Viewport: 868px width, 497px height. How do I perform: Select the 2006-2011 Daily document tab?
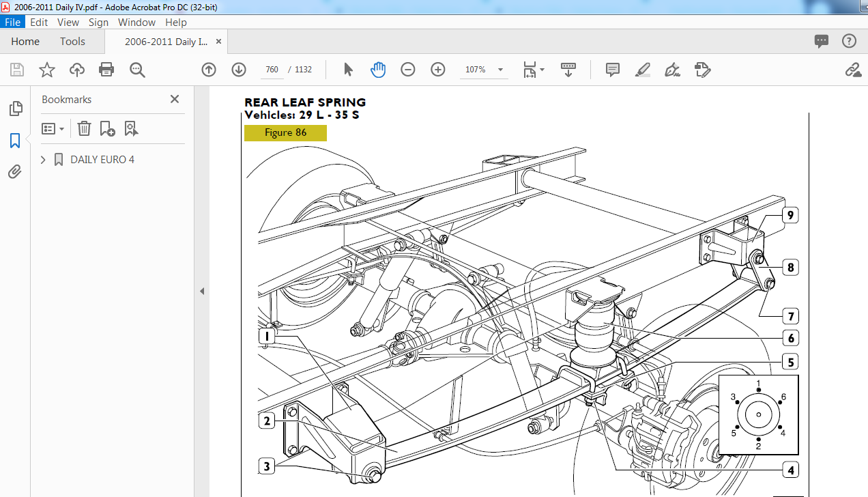[166, 42]
